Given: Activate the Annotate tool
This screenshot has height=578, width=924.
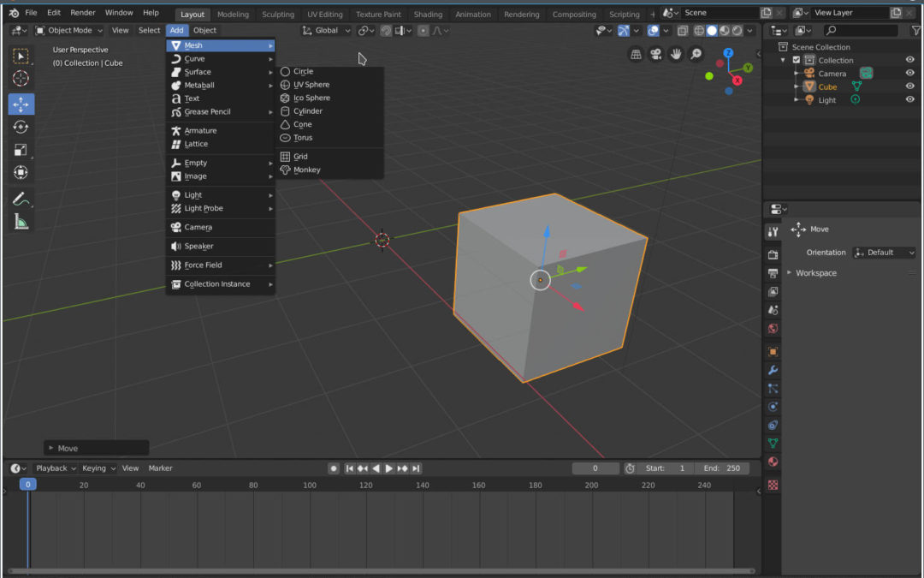Looking at the screenshot, I should tap(21, 200).
